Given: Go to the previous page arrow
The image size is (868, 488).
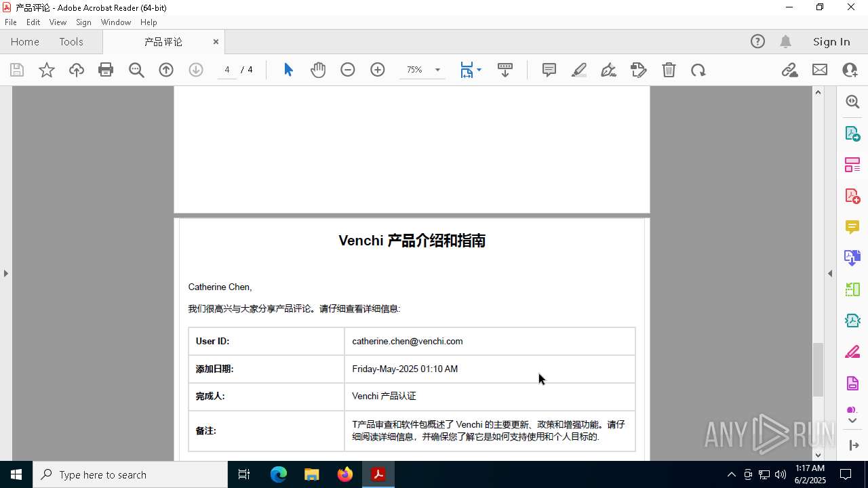Looking at the screenshot, I should [x=166, y=70].
